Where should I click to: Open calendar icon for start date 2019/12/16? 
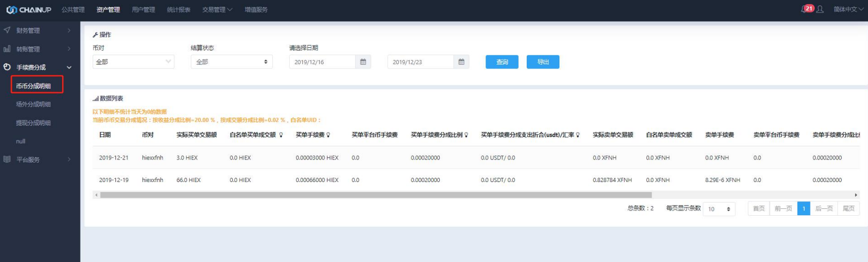point(363,62)
